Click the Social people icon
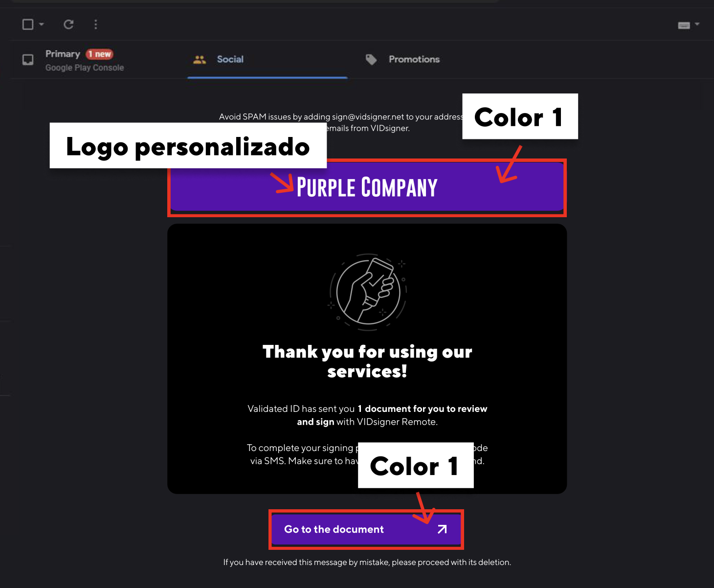 (x=200, y=60)
